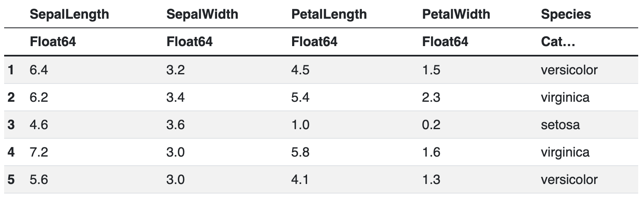Click the Species column header
This screenshot has width=644, height=201.
[x=566, y=14]
